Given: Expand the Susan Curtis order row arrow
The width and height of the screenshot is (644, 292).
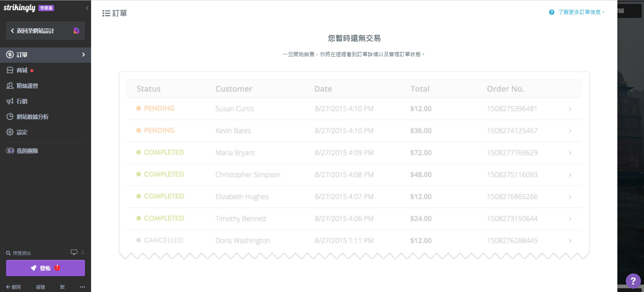Looking at the screenshot, I should pos(570,109).
